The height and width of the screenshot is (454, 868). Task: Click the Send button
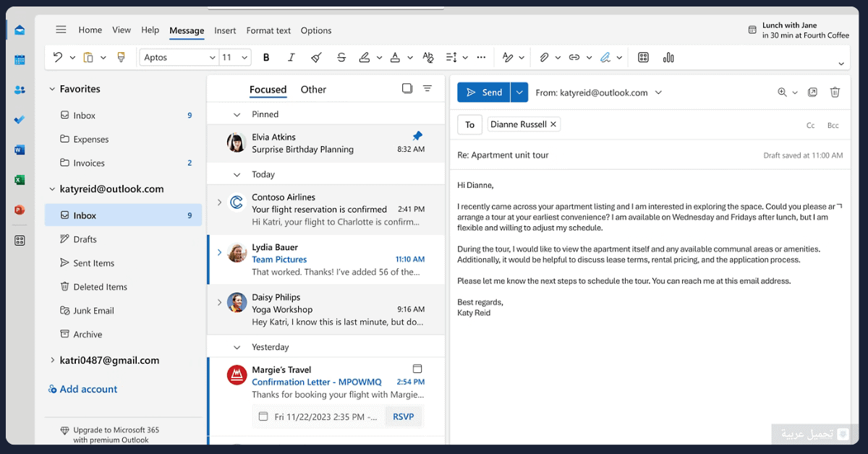click(x=484, y=93)
